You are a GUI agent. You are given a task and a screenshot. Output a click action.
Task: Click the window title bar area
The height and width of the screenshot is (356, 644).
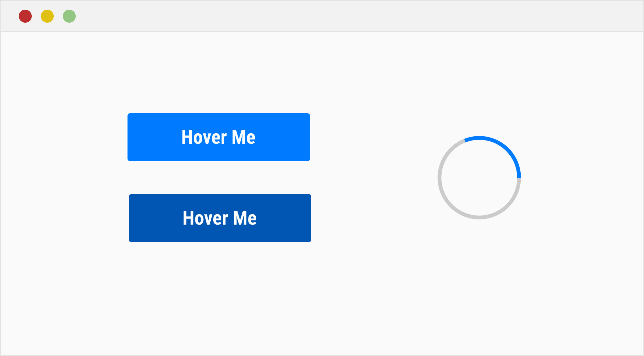[324, 16]
